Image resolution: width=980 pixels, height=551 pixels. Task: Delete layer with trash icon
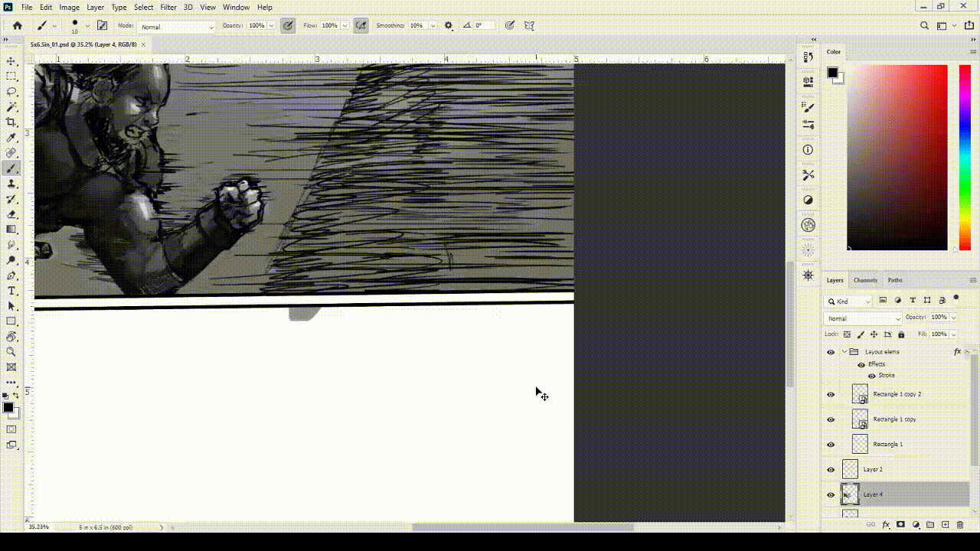[960, 525]
